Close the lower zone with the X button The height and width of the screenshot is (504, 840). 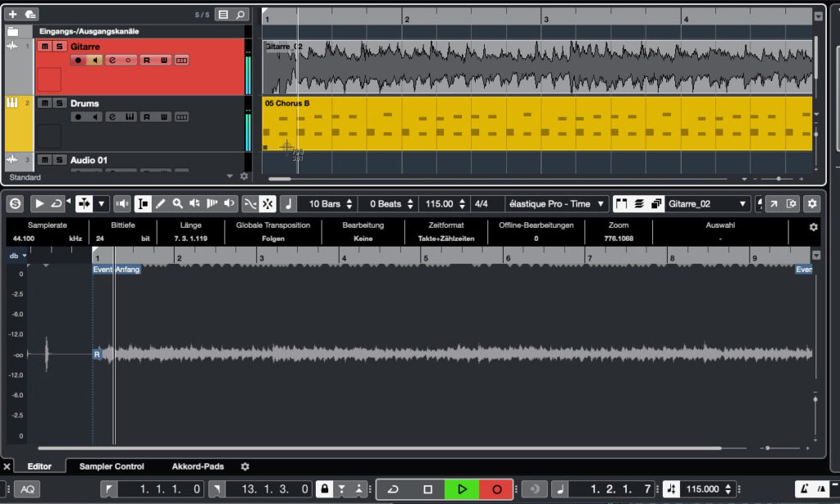pos(7,466)
